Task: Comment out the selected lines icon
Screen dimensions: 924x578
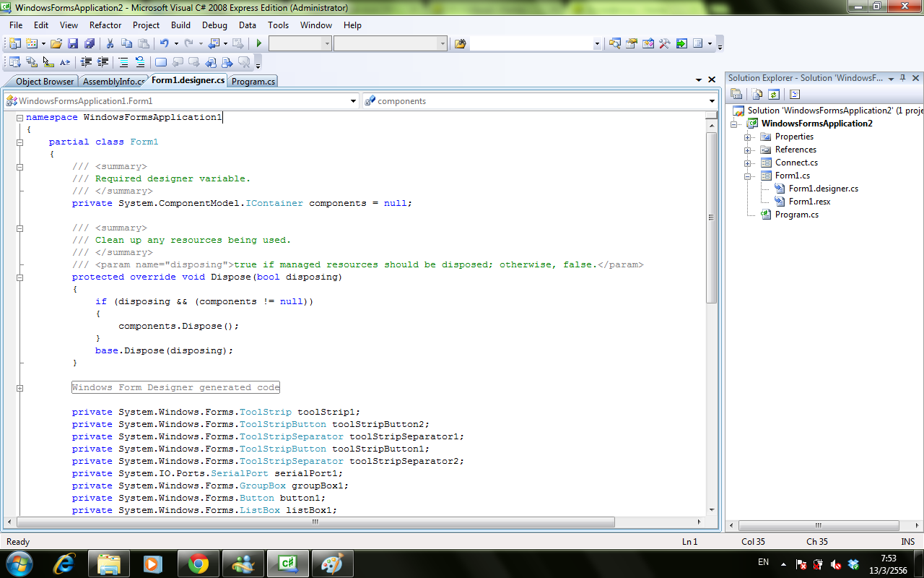Action: [x=123, y=62]
